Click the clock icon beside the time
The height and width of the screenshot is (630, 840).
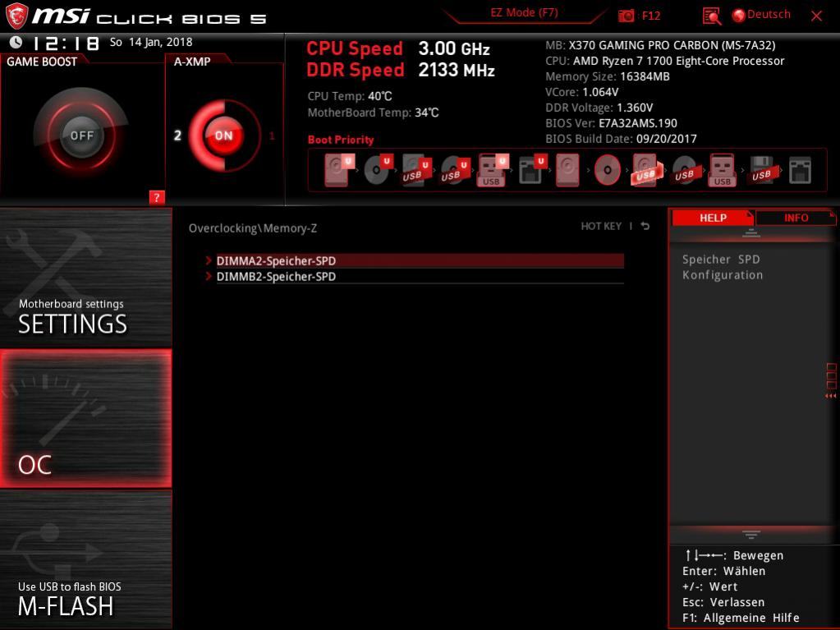16,43
